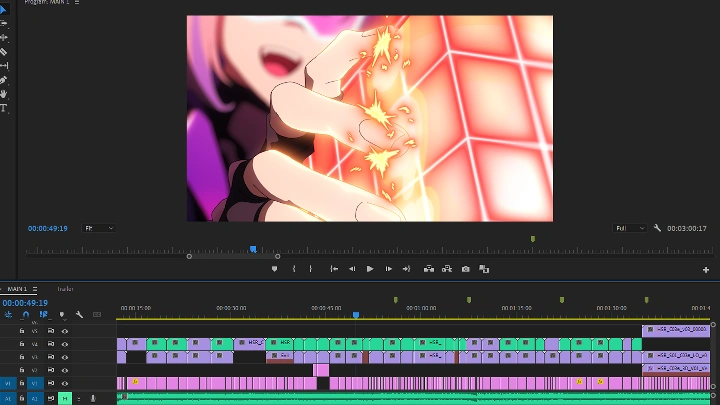The image size is (720, 405).
Task: Add marker from timeline toolbar
Action: click(x=62, y=315)
